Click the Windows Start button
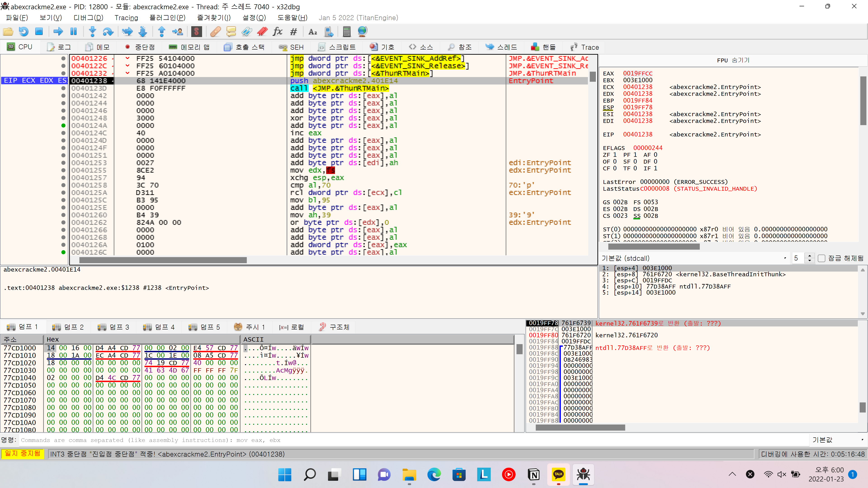 click(285, 474)
